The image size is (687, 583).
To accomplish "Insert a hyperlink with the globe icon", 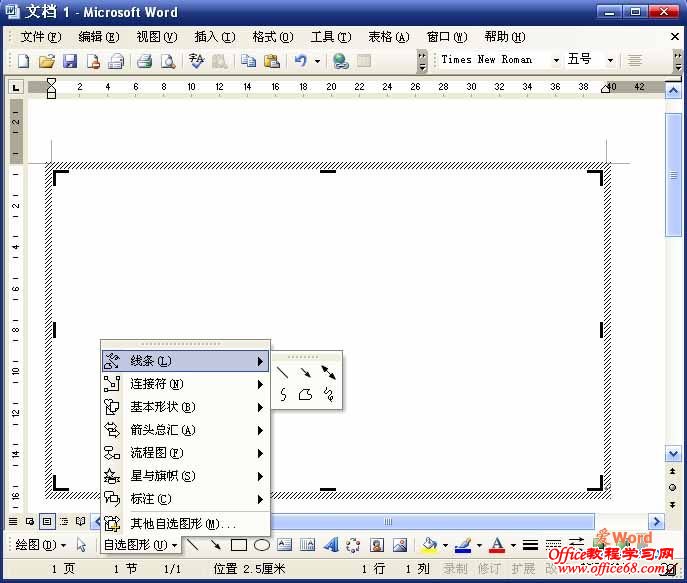I will [340, 61].
